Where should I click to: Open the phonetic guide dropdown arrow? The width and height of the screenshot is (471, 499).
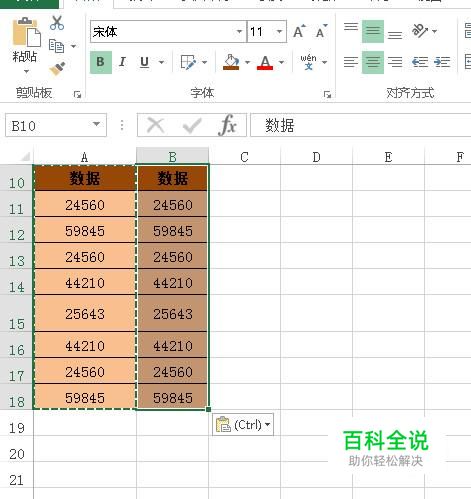pos(324,62)
